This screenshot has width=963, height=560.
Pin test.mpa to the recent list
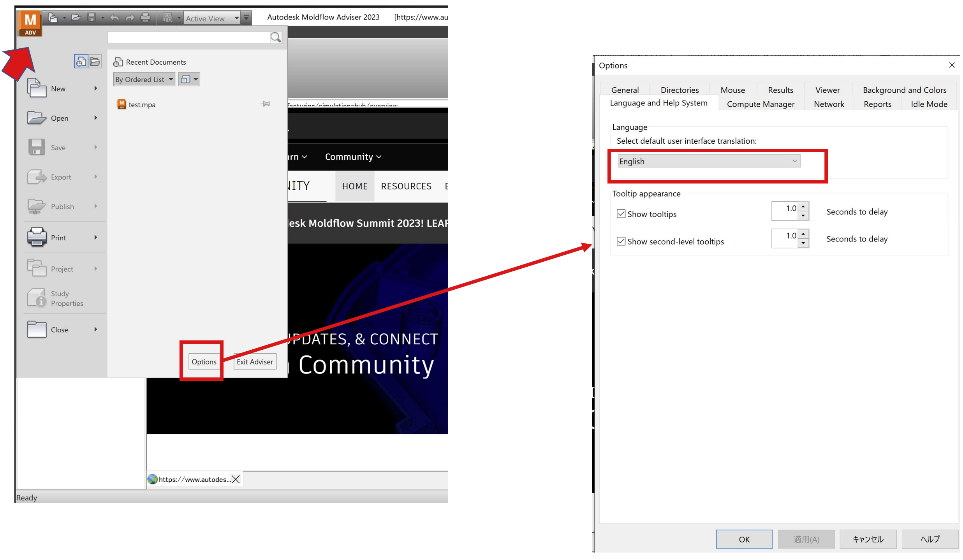(x=266, y=104)
